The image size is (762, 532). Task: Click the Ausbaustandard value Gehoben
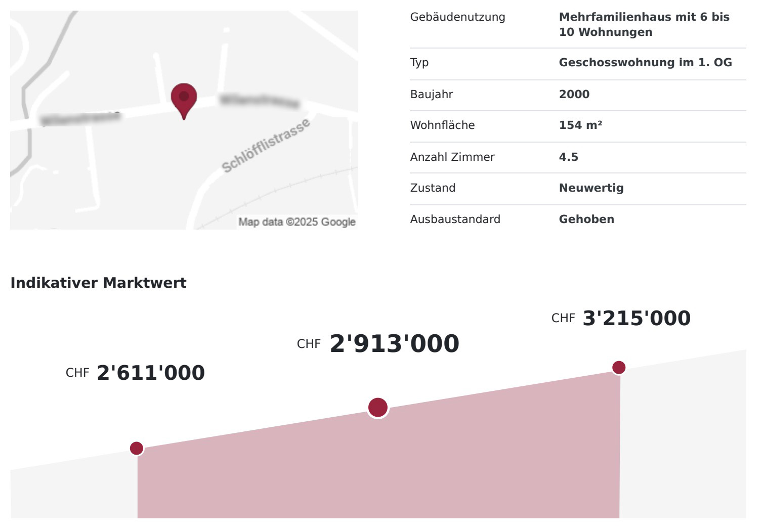[x=586, y=219]
